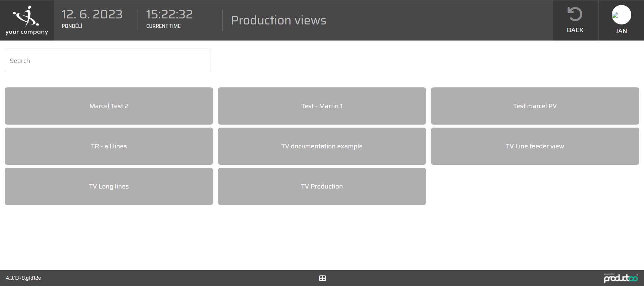Click the current time display
This screenshot has height=286, width=644.
[169, 14]
